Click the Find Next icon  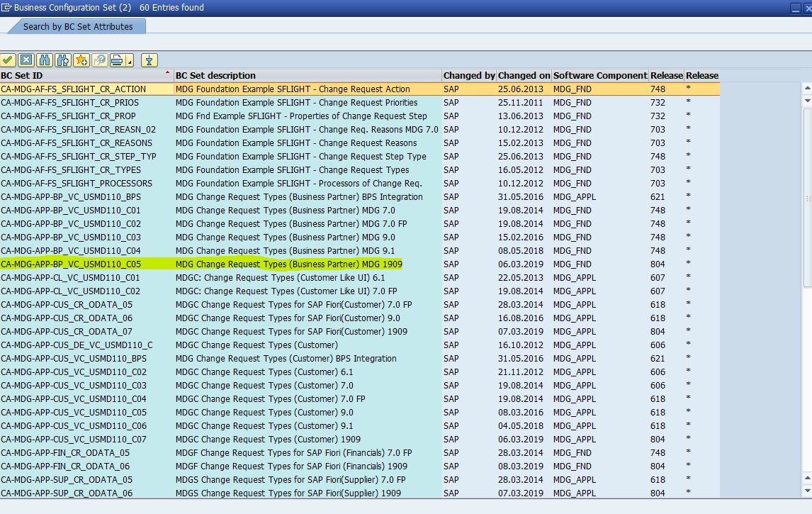point(62,60)
